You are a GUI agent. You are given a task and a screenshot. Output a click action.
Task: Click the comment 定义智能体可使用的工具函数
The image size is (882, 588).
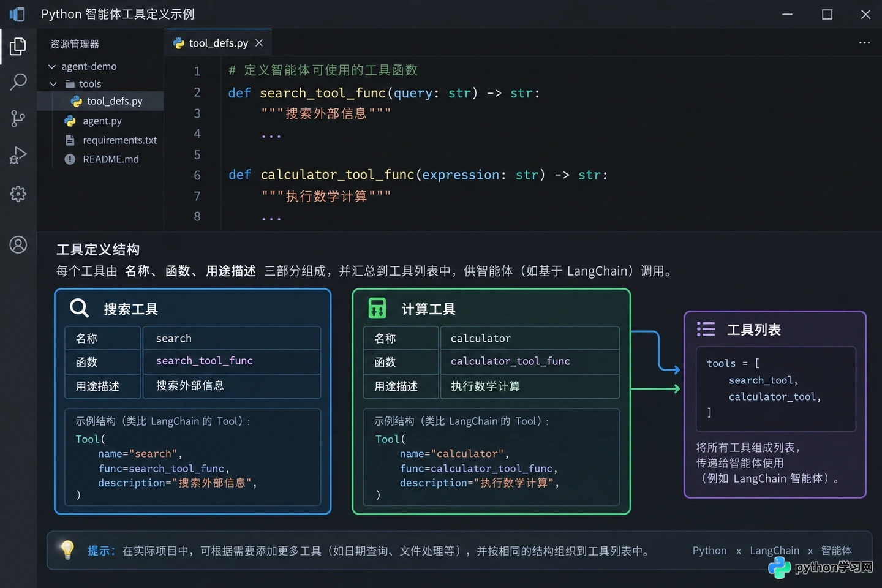(x=331, y=70)
